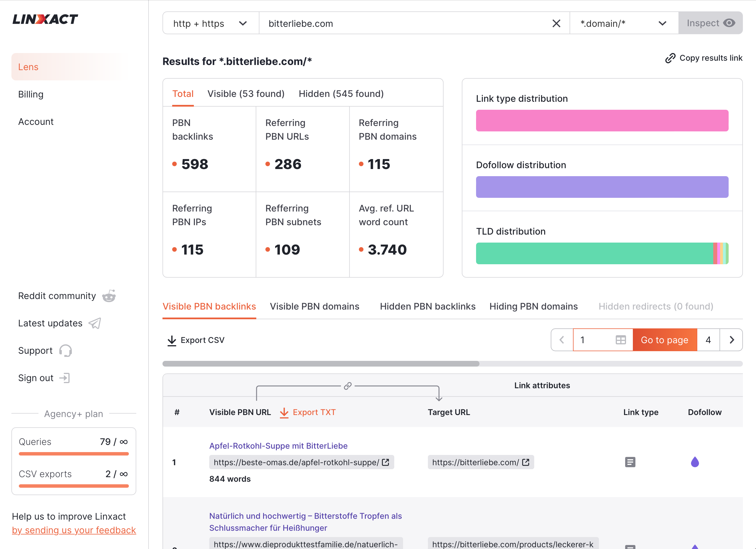Click the Queries usage progress bar

74,454
